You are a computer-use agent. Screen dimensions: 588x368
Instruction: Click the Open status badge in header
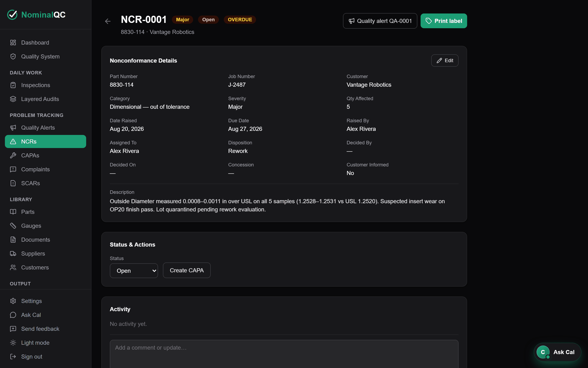208,19
